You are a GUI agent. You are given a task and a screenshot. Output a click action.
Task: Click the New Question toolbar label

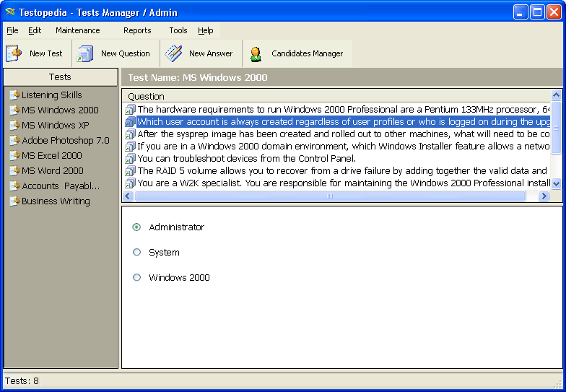pyautogui.click(x=126, y=53)
